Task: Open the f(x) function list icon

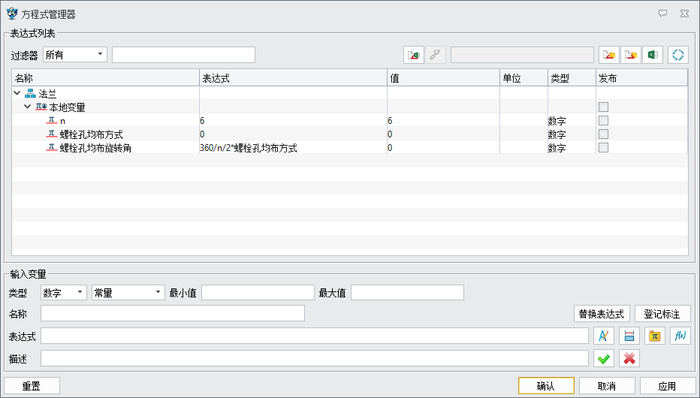Action: 680,336
